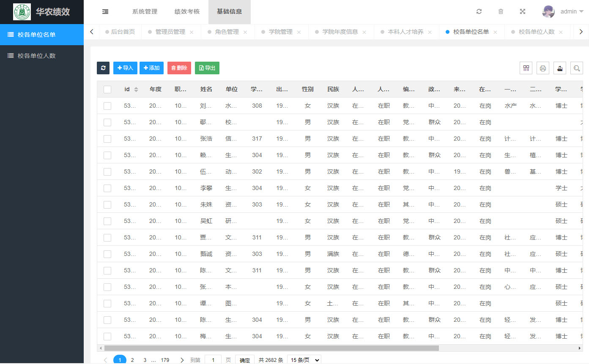
Task: Close the 管理员管理 tab
Action: tap(192, 32)
